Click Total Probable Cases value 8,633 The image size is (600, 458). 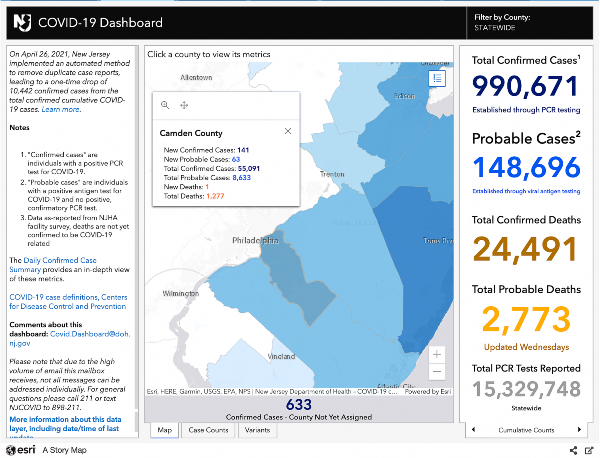click(241, 178)
